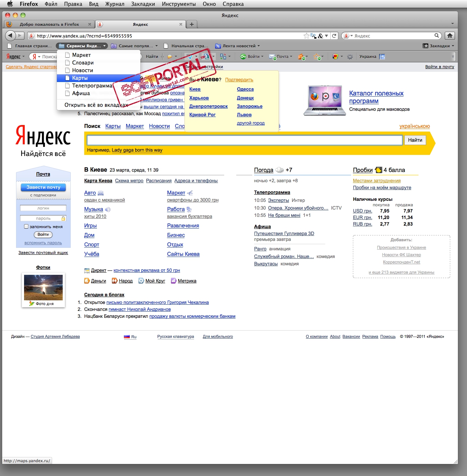The width and height of the screenshot is (467, 476).
Task: Click the Подтвердить link in city popup
Action: coord(239,80)
